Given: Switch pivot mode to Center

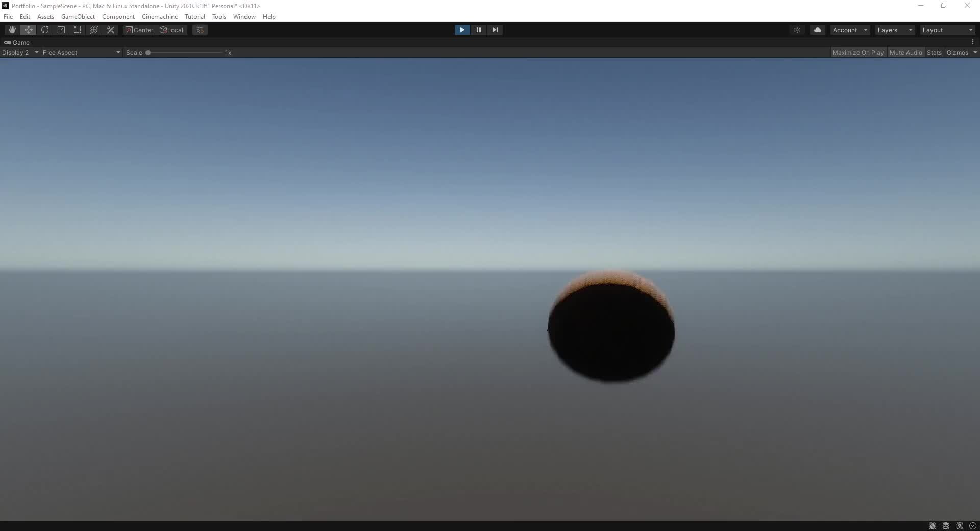Looking at the screenshot, I should click(x=139, y=30).
